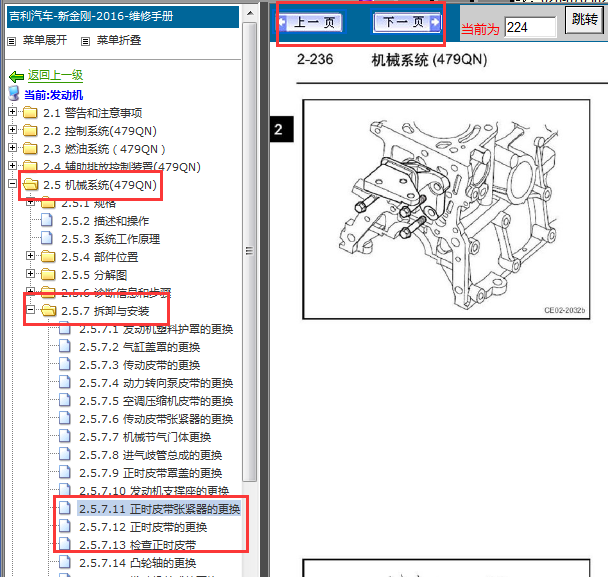The image size is (608, 577).
Task: Open 2.5.7.9 正时皮带罩盖的更换
Action: point(150,473)
